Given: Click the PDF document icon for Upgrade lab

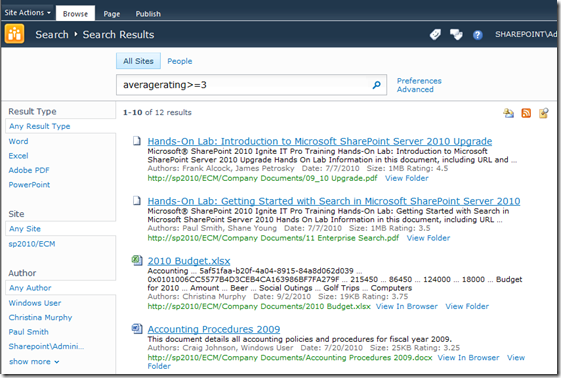Looking at the screenshot, I should pos(137,141).
